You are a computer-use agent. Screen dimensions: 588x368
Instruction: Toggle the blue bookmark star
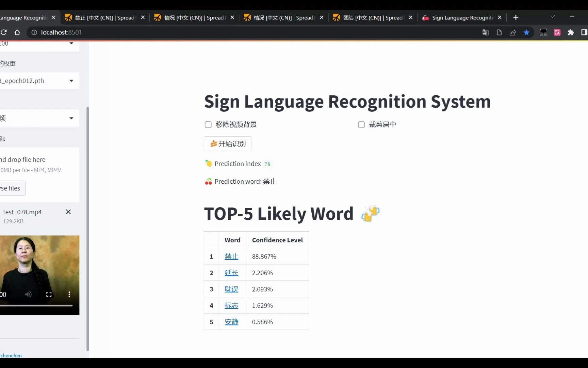tap(526, 32)
